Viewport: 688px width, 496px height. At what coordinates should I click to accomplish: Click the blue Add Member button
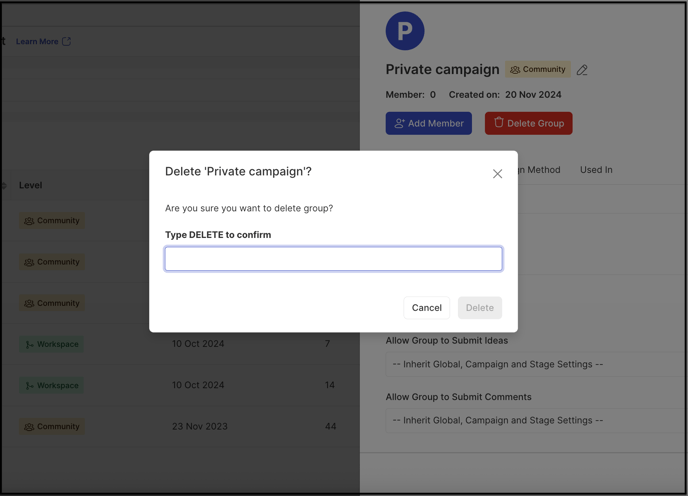click(x=429, y=123)
